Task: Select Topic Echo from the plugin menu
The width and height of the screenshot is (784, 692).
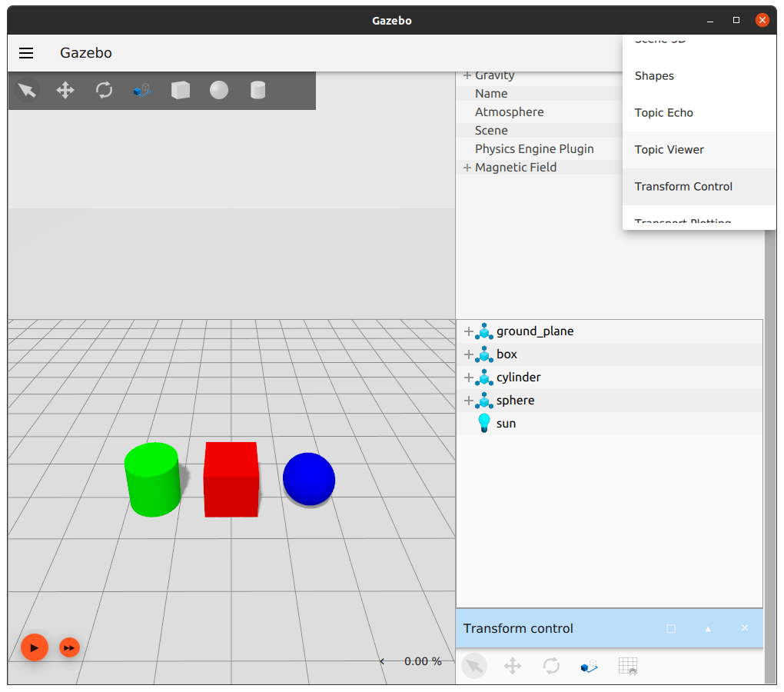Action: (x=699, y=113)
